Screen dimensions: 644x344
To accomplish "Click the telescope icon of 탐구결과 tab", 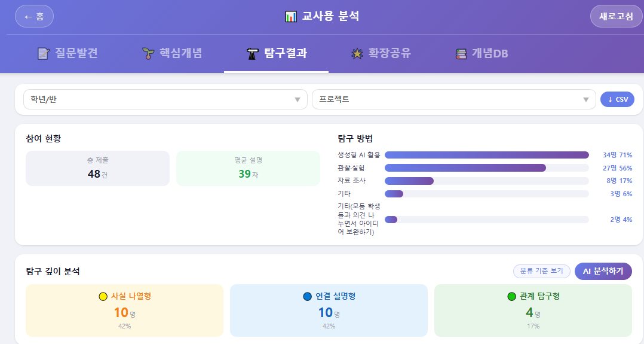I will tap(252, 53).
